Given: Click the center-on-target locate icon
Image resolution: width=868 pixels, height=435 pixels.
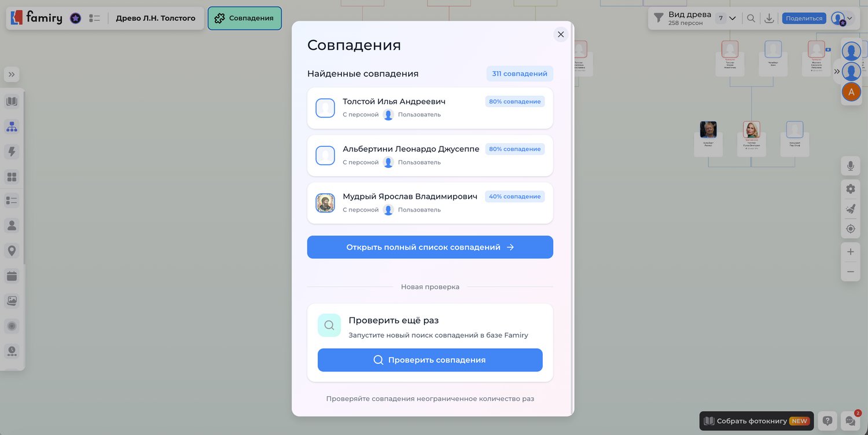Looking at the screenshot, I should pyautogui.click(x=850, y=229).
